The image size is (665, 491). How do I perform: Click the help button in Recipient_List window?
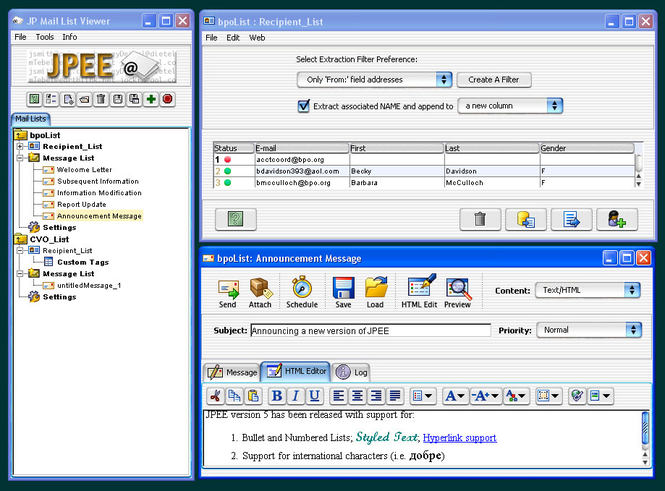tap(236, 220)
